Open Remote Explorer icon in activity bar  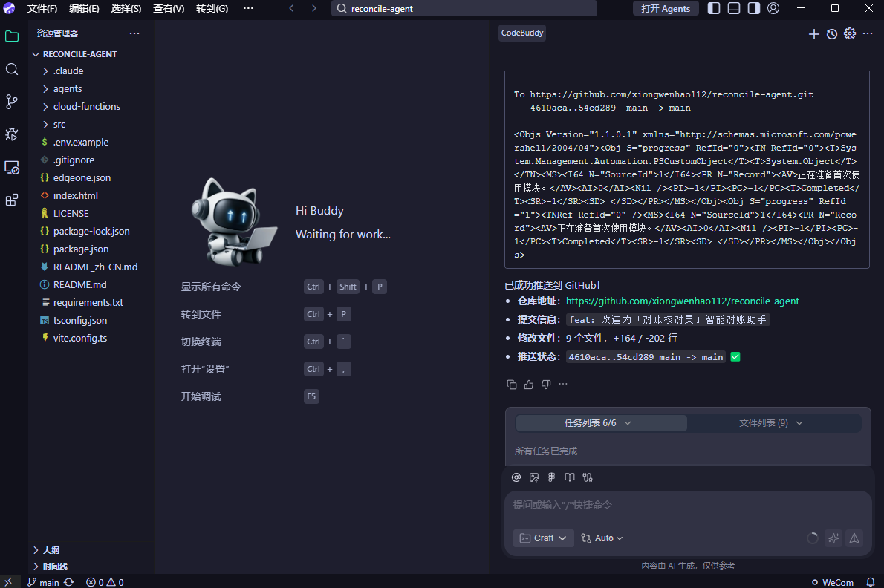pos(12,167)
